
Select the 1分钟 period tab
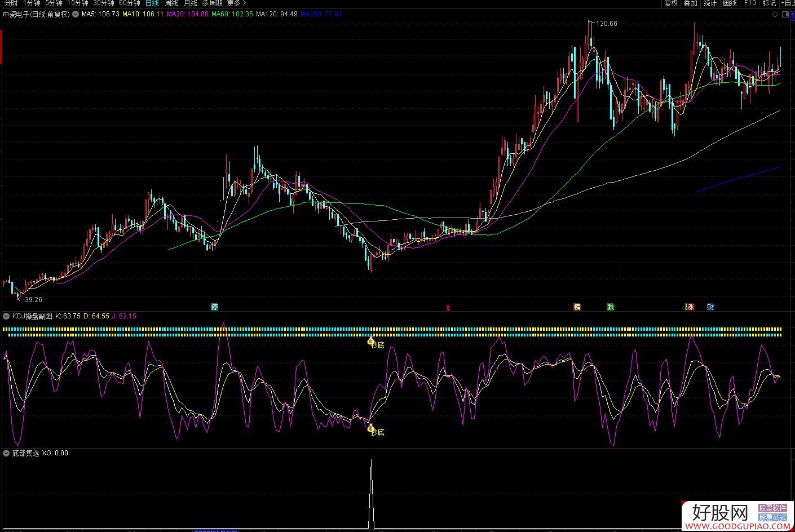coord(32,3)
